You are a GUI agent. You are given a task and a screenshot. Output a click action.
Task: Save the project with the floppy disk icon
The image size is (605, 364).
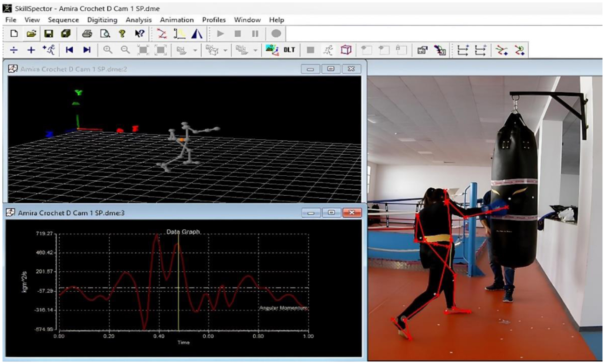(x=49, y=34)
